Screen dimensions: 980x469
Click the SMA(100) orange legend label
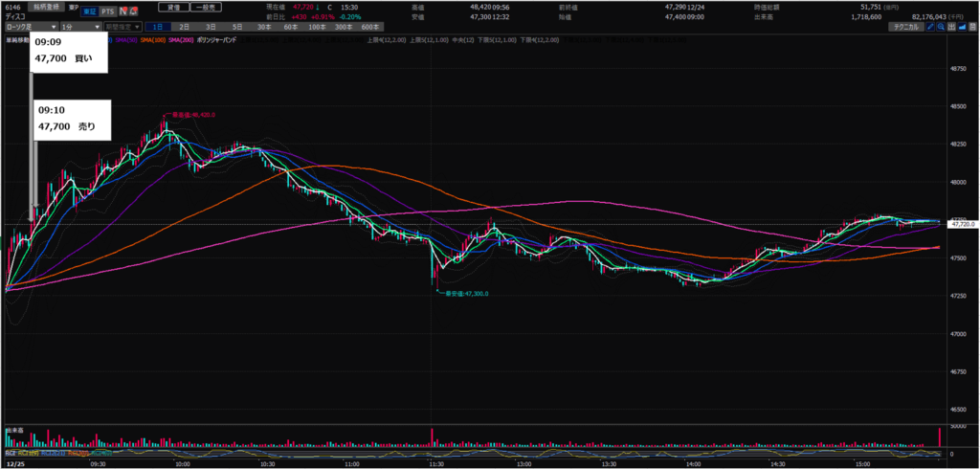[152, 39]
